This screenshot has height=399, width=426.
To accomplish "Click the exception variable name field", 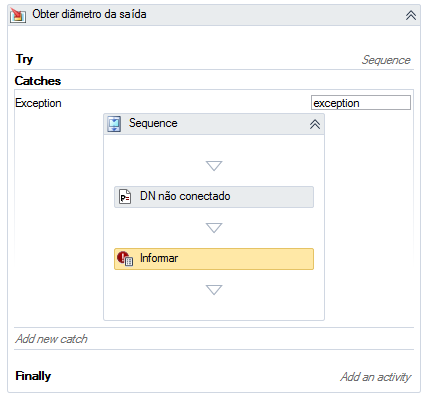I will pyautogui.click(x=361, y=103).
